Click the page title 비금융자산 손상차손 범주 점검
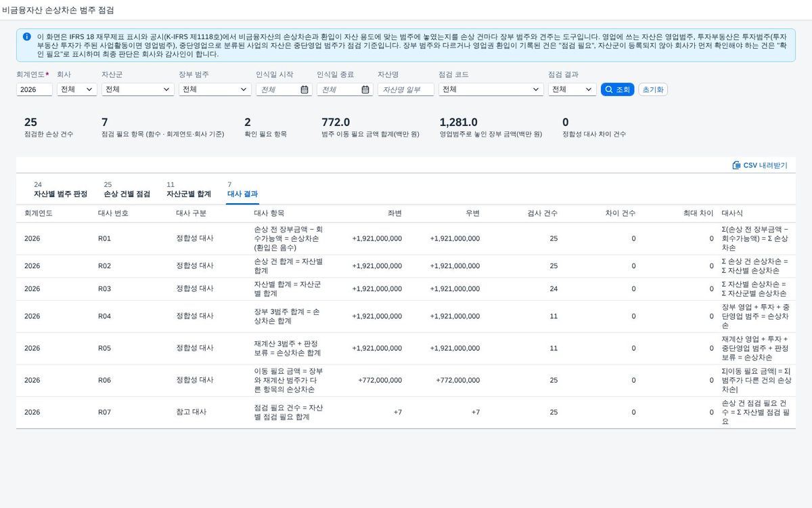Screen dimensions: 812x508 [x=58, y=11]
